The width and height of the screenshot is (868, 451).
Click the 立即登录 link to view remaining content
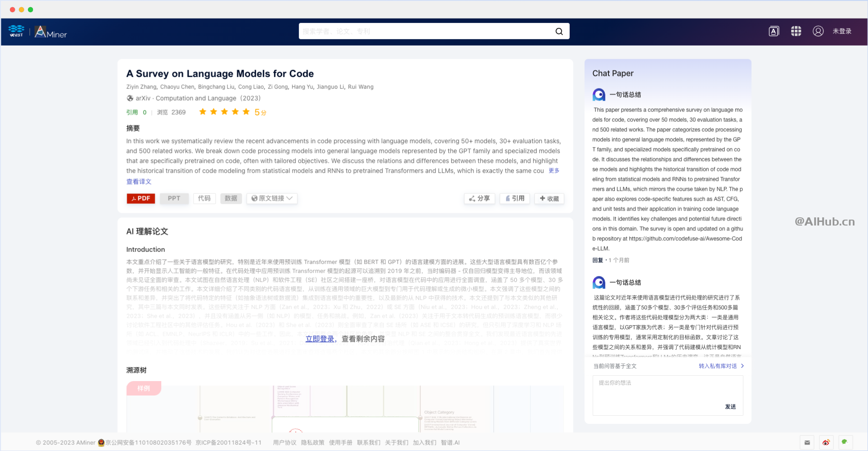pyautogui.click(x=320, y=338)
